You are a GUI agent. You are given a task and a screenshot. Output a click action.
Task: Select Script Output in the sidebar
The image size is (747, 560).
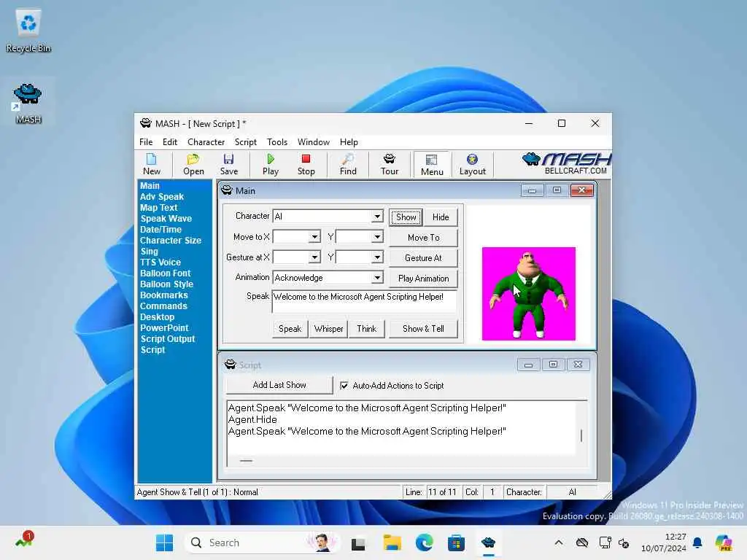click(167, 339)
